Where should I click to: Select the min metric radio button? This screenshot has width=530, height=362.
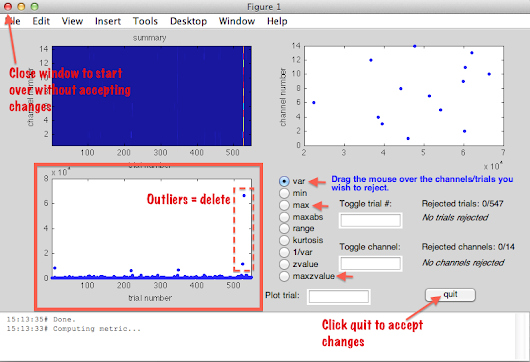[284, 193]
